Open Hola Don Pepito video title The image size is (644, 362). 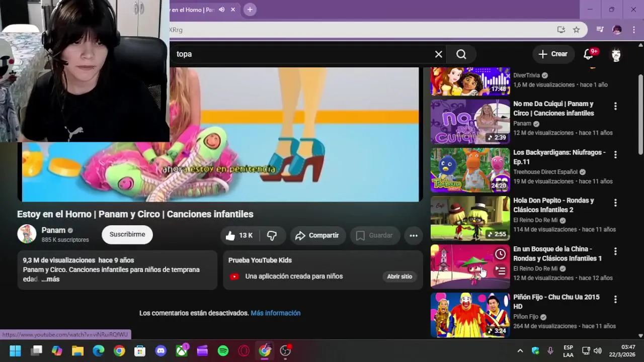[x=553, y=205]
